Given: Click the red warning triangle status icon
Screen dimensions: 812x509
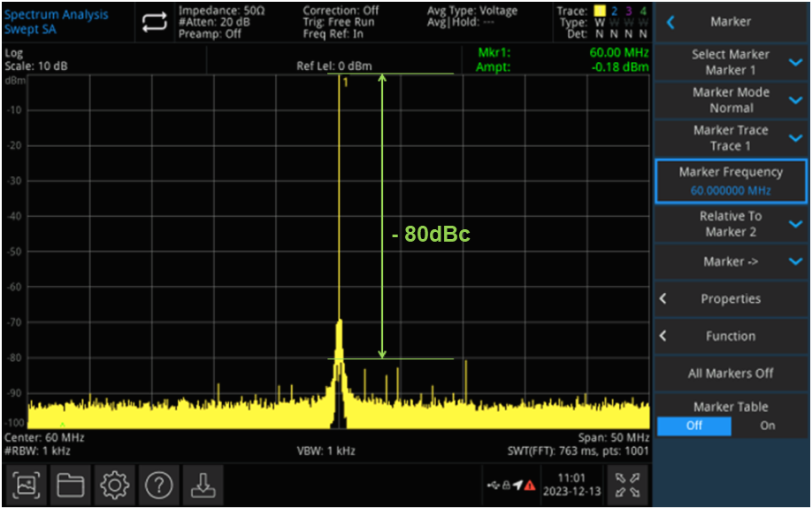Looking at the screenshot, I should click(x=530, y=485).
